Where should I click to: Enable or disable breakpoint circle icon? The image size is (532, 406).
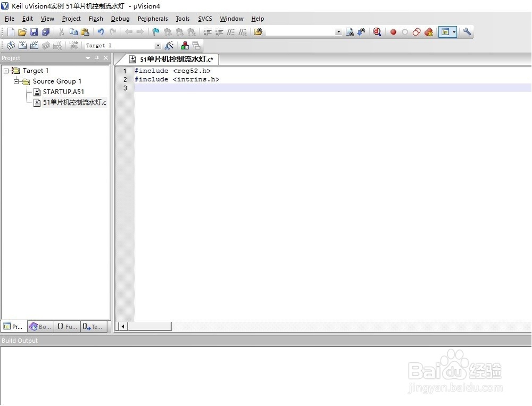[405, 32]
